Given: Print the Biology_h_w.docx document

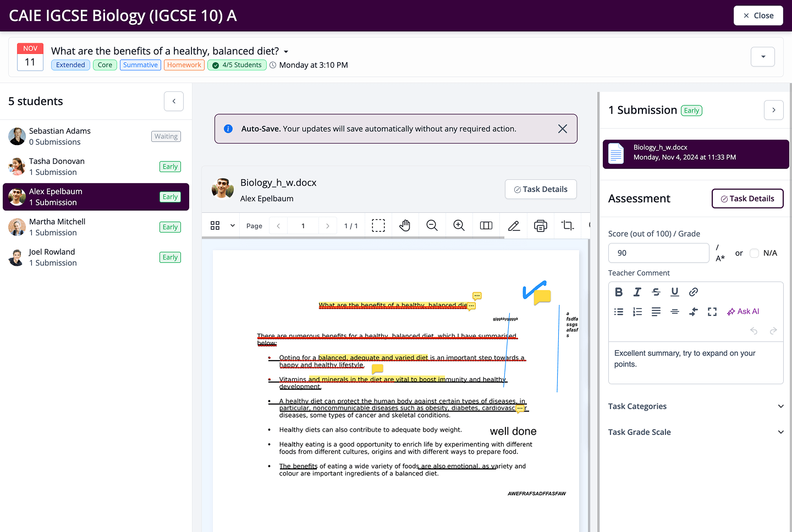Looking at the screenshot, I should pyautogui.click(x=541, y=226).
